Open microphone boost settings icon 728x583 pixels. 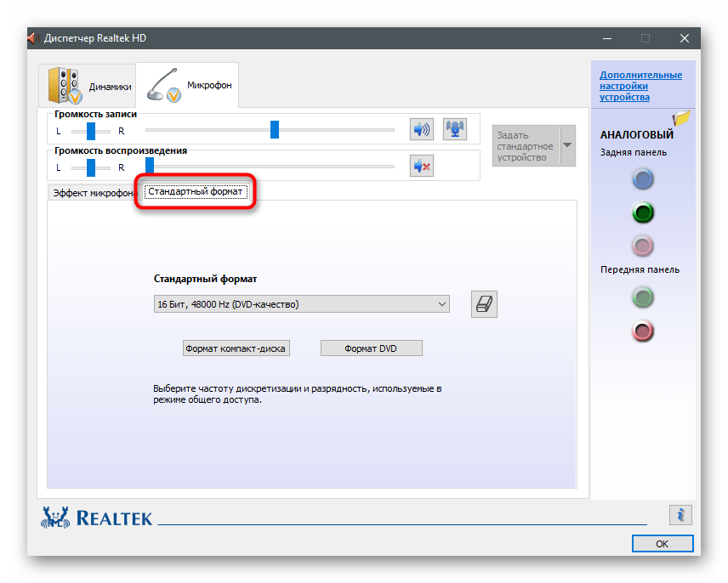coord(455,129)
